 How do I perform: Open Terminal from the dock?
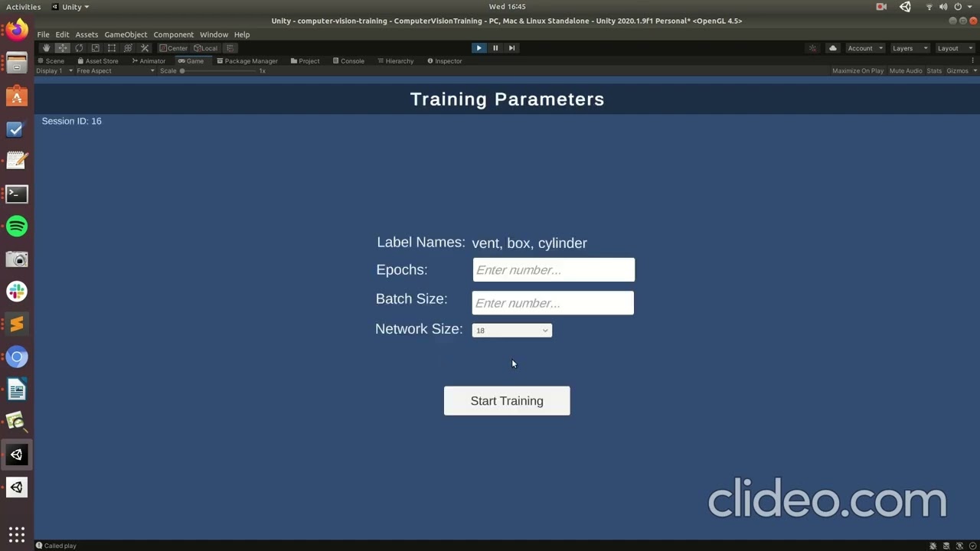pyautogui.click(x=17, y=194)
